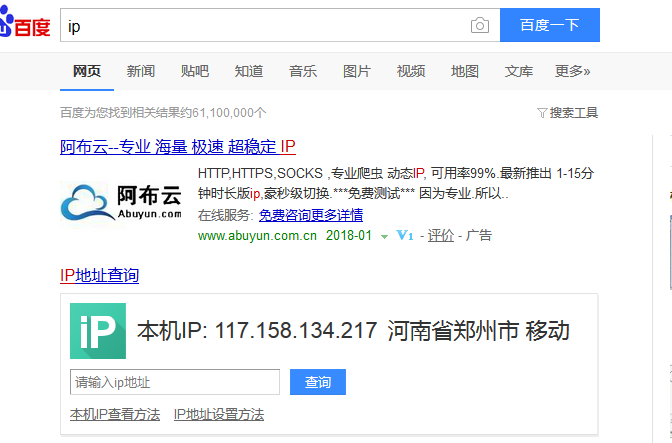This screenshot has width=672, height=443.
Task: Click the 百度一下 search button
Action: pyautogui.click(x=550, y=25)
